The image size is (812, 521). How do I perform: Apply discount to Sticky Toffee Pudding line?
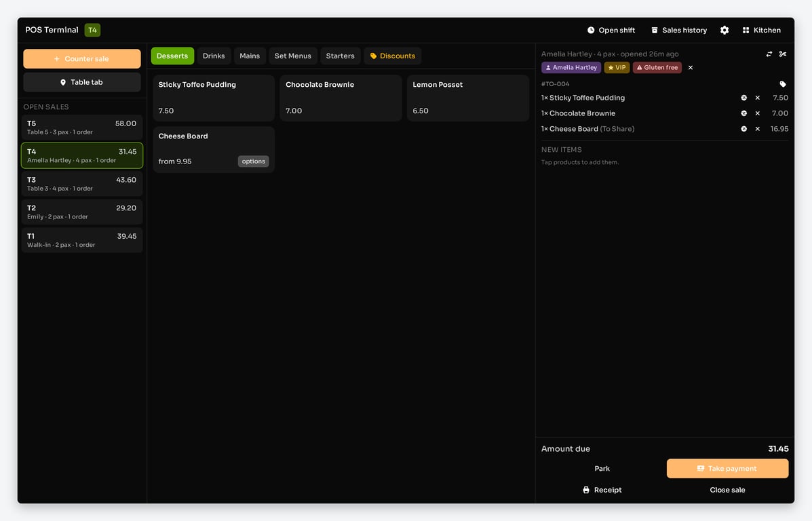[743, 98]
